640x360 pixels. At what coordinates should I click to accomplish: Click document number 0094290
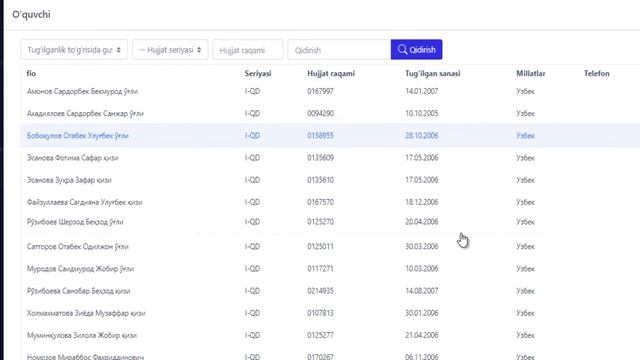click(x=320, y=113)
